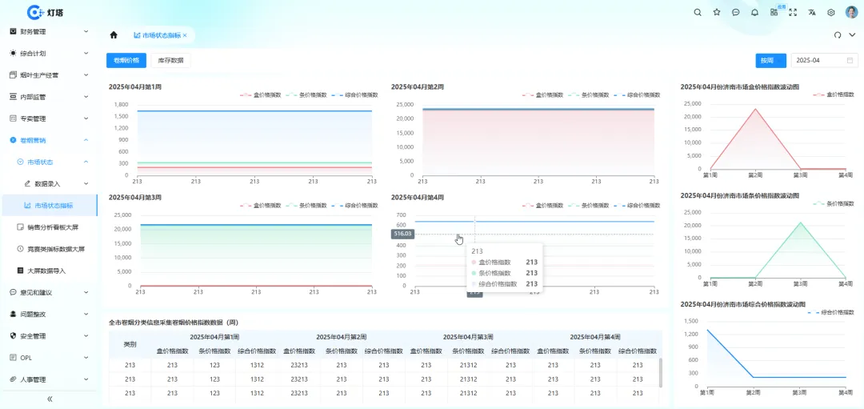Toggle 盒价格指数 legend in 第4周 chart
Image resolution: width=864 pixels, height=409 pixels.
tap(543, 205)
